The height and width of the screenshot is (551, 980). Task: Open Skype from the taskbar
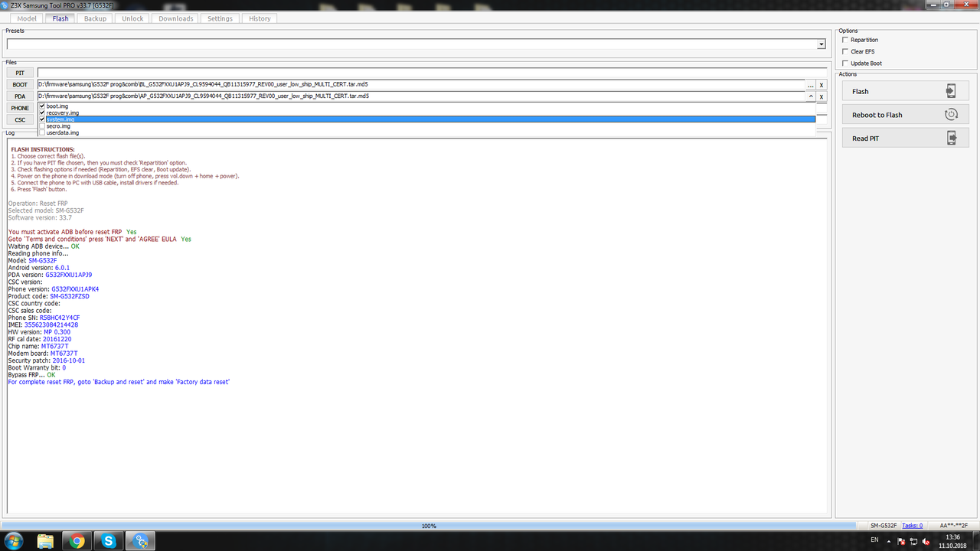click(109, 541)
